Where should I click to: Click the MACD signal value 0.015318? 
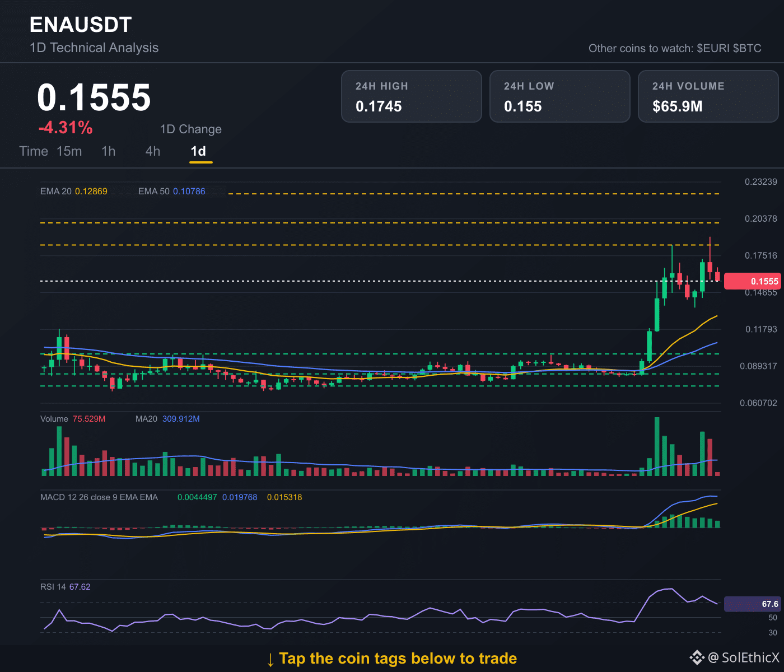point(284,497)
